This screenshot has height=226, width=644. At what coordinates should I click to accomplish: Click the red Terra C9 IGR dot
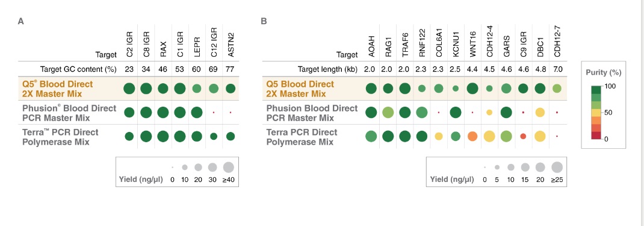523,136
